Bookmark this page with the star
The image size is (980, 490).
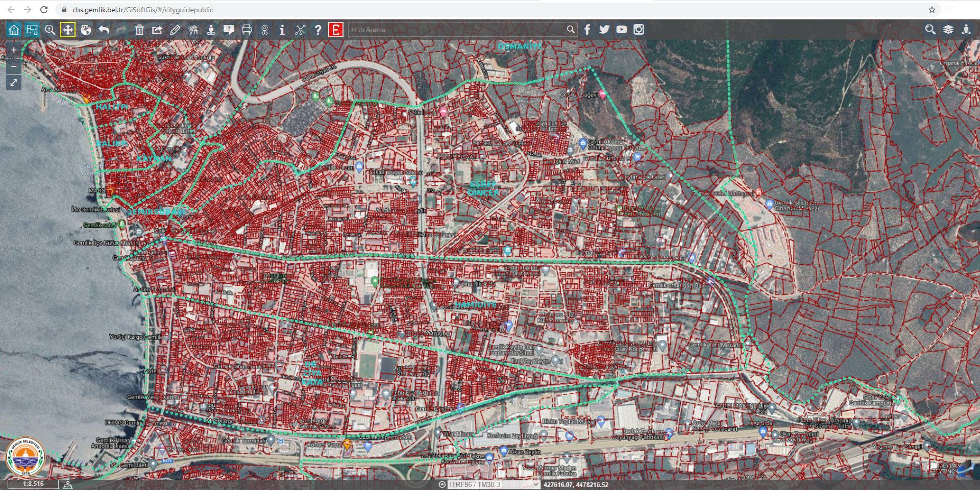[932, 10]
